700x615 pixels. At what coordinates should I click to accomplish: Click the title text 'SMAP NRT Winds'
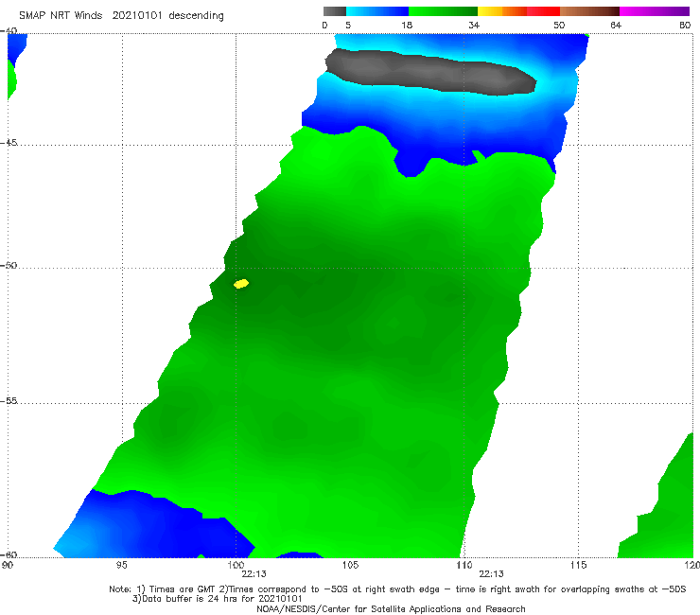61,15
